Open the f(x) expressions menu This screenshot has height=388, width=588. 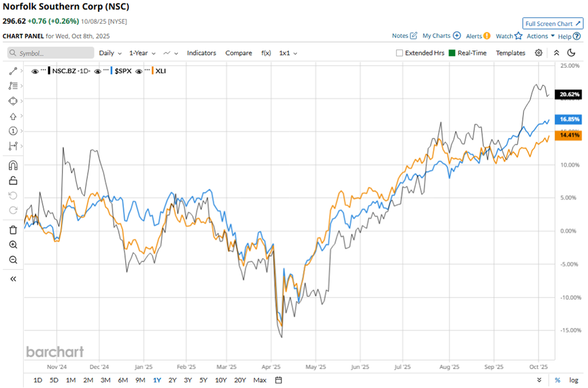266,53
